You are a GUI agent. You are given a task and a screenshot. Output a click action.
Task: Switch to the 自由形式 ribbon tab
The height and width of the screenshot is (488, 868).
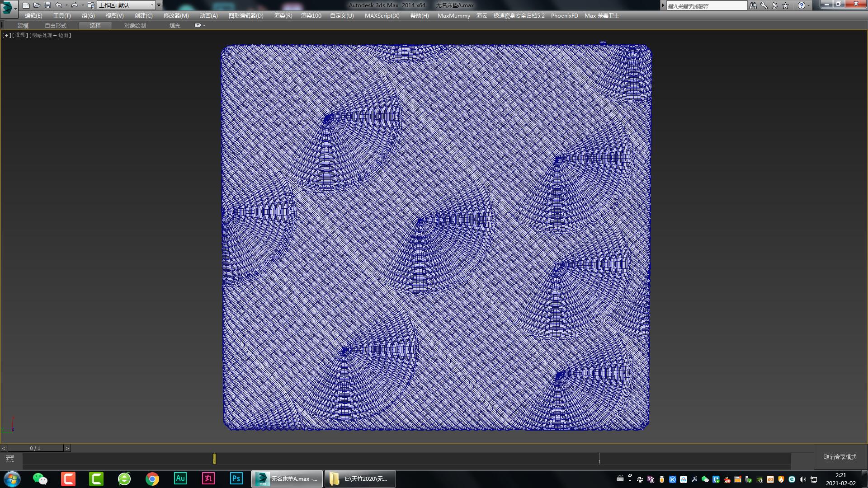55,25
